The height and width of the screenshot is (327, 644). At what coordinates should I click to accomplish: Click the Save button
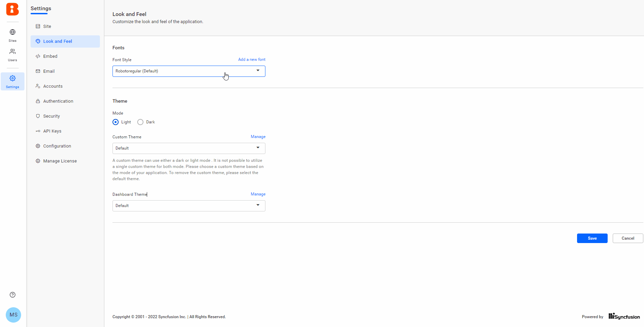(592, 238)
